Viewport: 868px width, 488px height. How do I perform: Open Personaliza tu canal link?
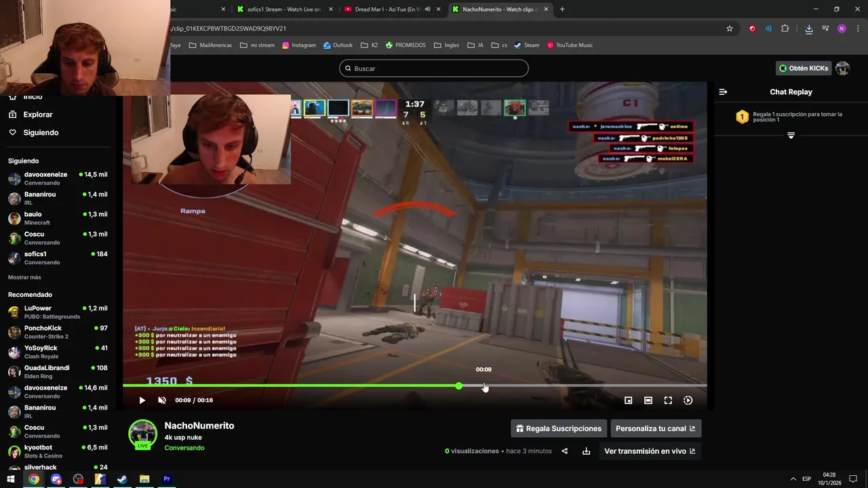click(x=656, y=428)
